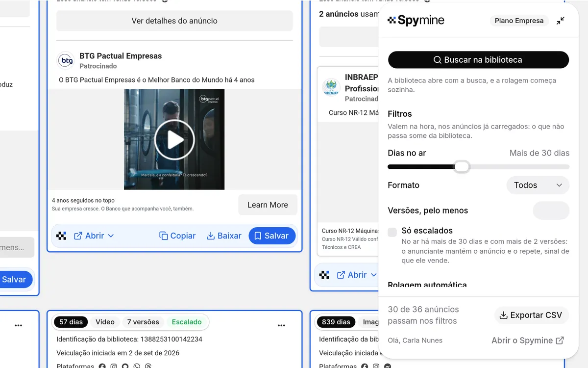588x368 pixels.
Task: Click the 'Mais de 30 dias' slider value
Action: click(539, 153)
